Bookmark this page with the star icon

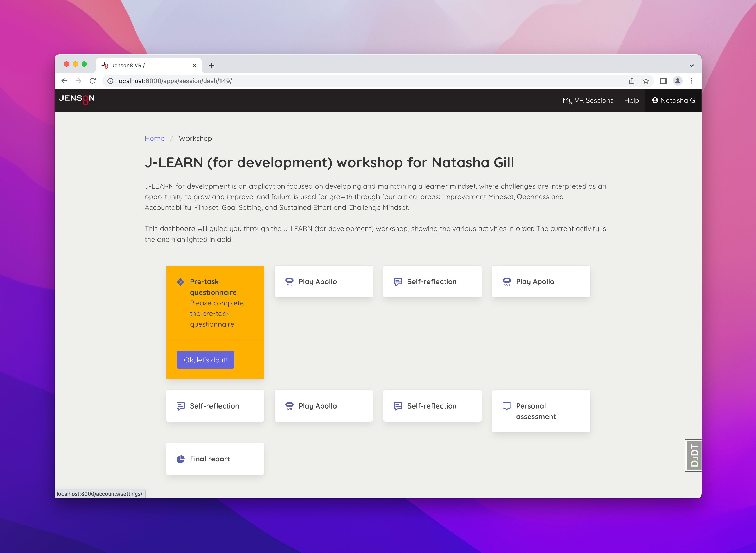(x=646, y=81)
